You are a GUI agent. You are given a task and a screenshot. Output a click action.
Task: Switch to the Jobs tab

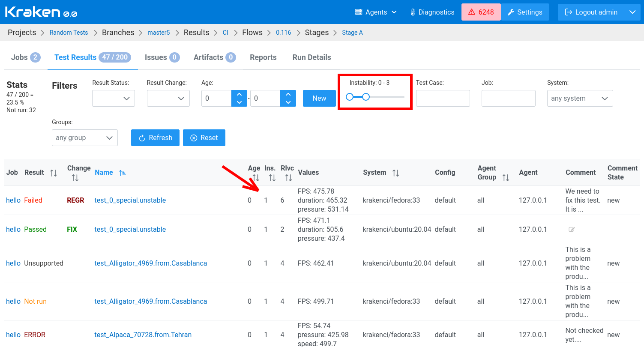(x=26, y=57)
